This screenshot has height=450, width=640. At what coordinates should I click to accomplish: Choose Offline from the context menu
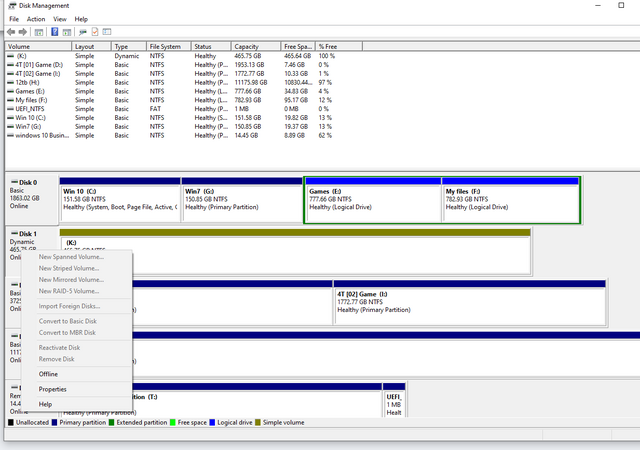[48, 374]
